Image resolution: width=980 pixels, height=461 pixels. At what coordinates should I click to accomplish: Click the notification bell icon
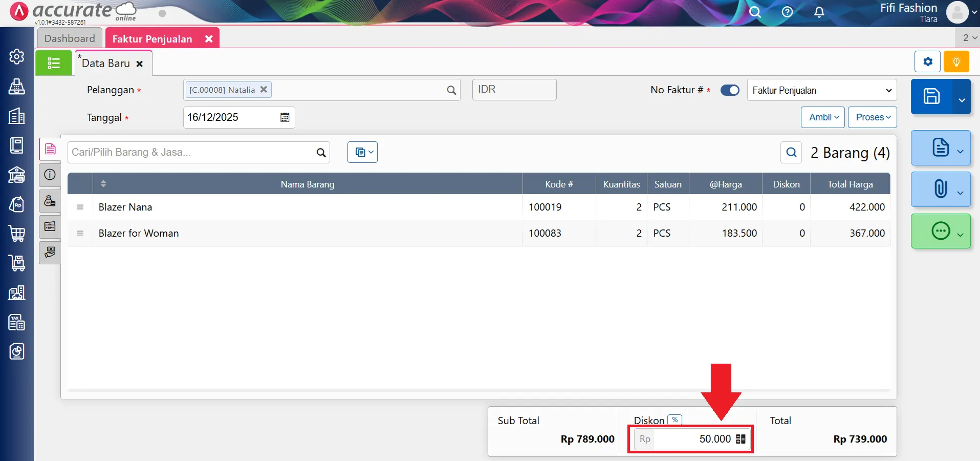coord(819,12)
